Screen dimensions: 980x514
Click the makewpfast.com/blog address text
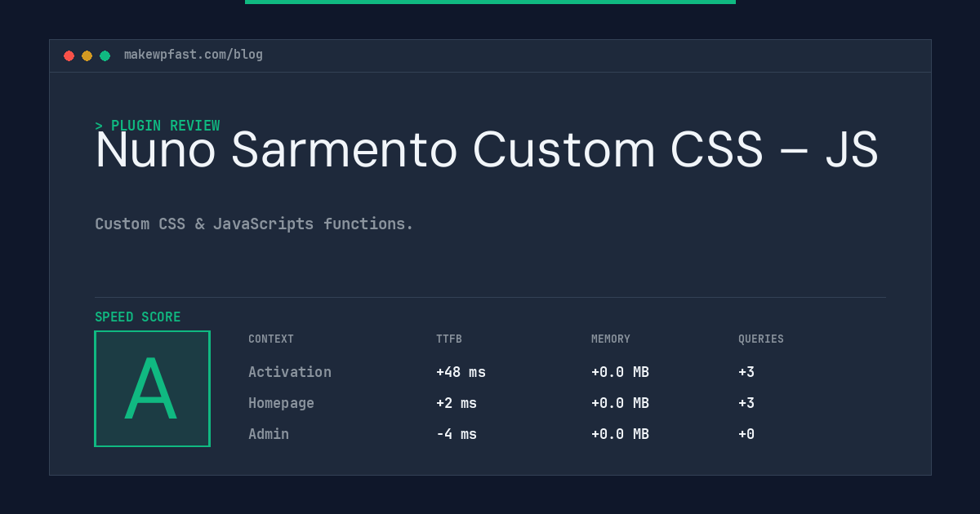pos(194,55)
